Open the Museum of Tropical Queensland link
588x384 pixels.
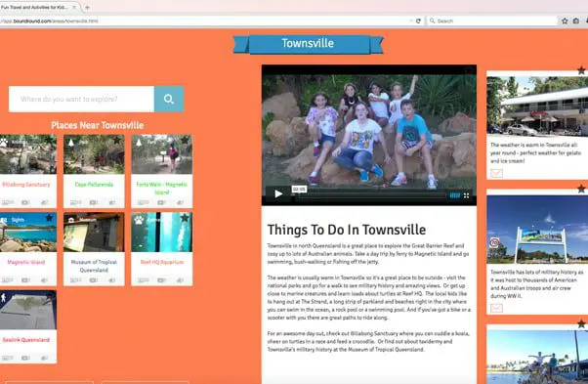(94, 266)
